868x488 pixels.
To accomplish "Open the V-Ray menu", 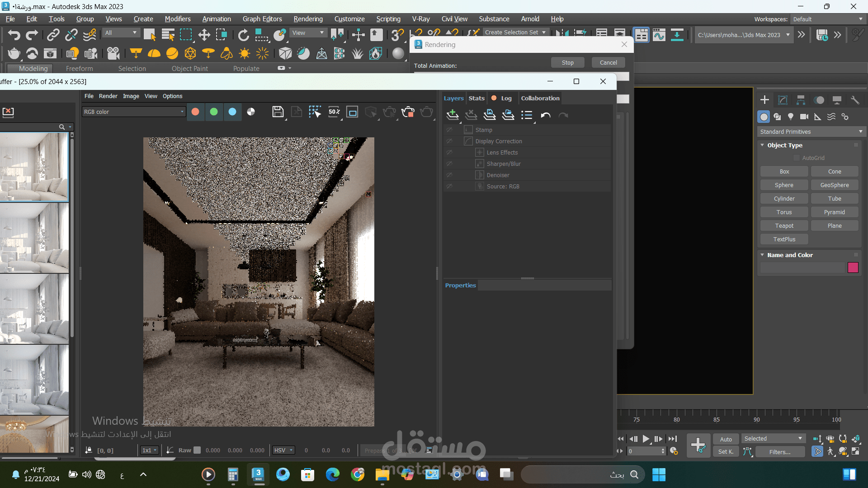I will click(x=420, y=19).
